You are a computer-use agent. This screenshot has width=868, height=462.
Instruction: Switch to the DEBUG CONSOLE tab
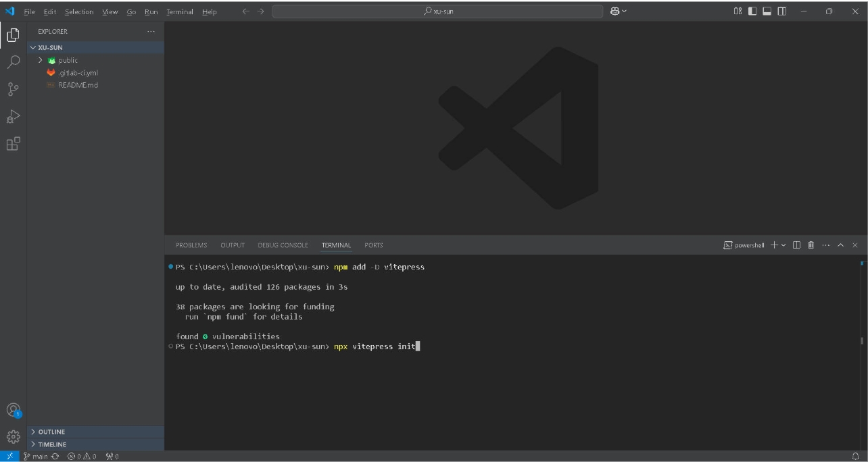pos(283,245)
